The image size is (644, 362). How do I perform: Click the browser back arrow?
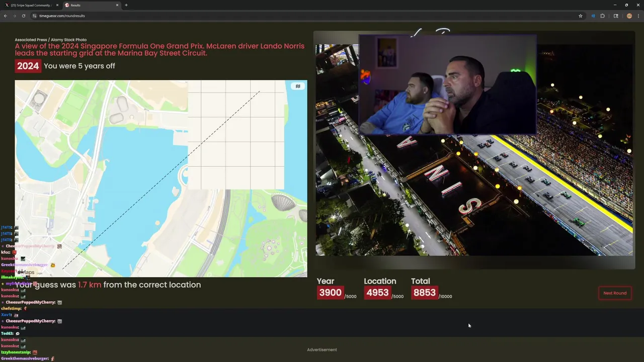click(x=6, y=16)
